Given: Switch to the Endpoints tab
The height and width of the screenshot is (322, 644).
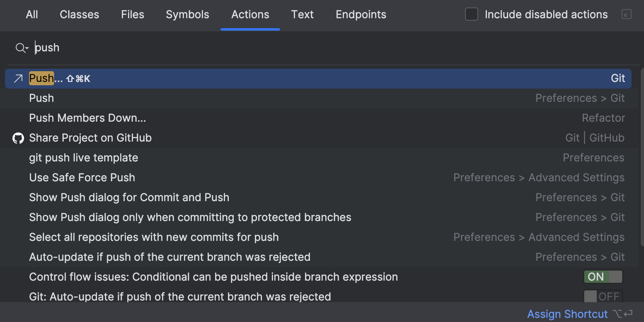Looking at the screenshot, I should pyautogui.click(x=361, y=14).
